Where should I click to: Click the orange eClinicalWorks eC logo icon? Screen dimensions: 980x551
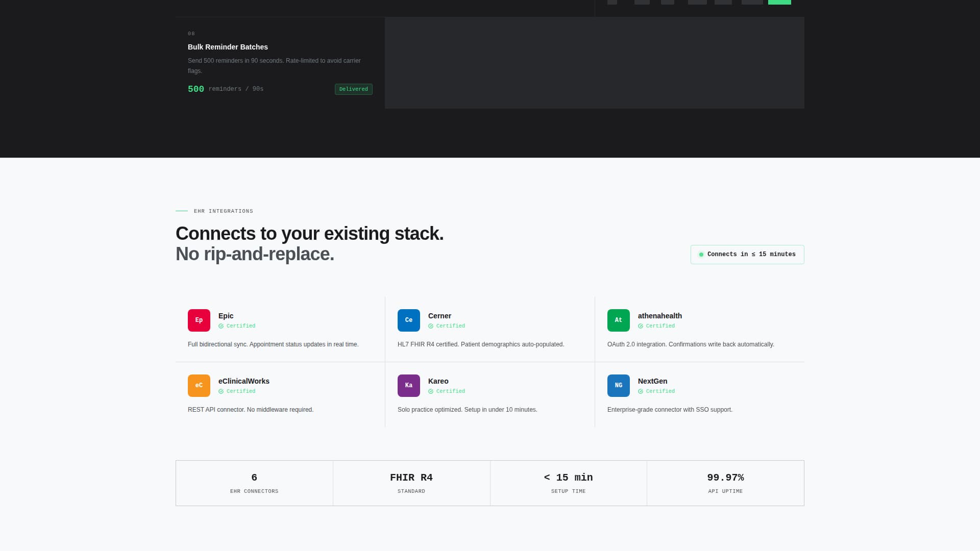(x=199, y=386)
